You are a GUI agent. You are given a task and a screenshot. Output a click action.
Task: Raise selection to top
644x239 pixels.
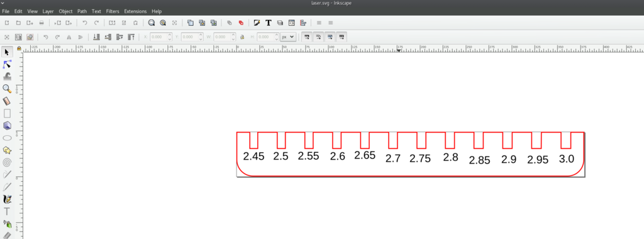[131, 37]
